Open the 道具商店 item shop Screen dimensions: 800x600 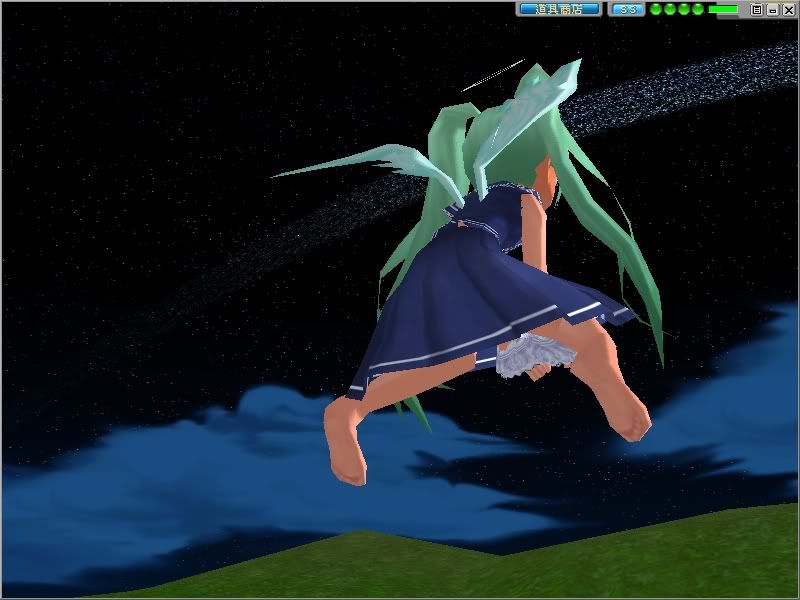coord(559,9)
